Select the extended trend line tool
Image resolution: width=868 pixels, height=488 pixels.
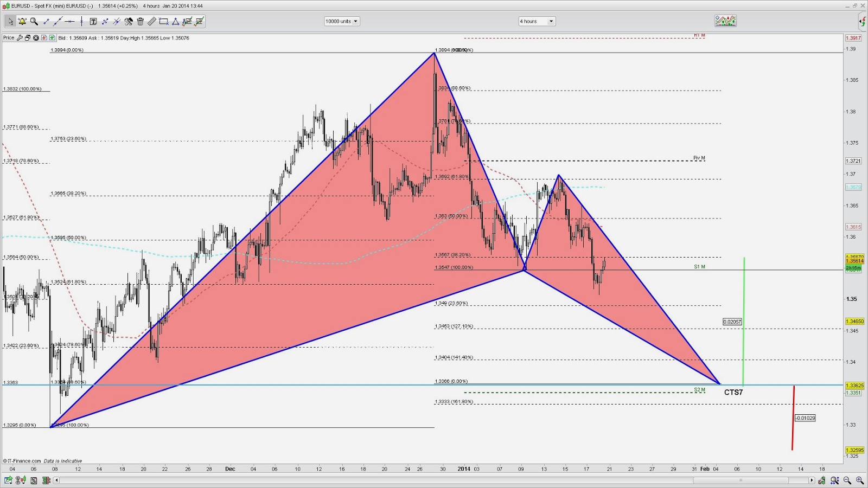click(58, 22)
